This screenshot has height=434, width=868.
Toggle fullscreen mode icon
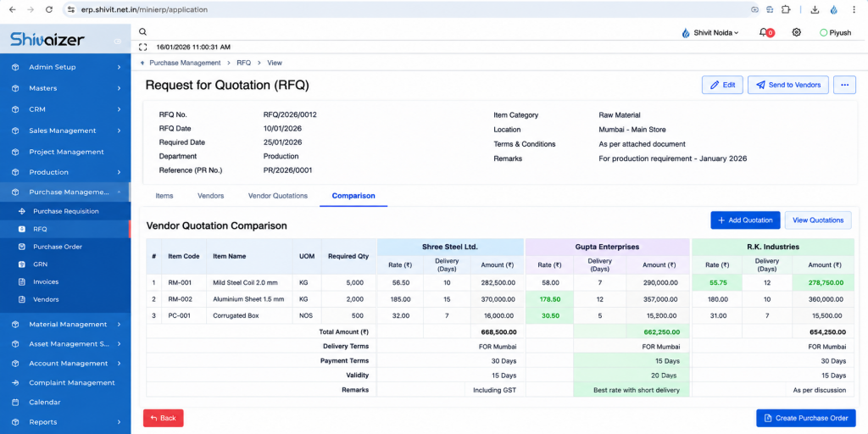click(142, 47)
